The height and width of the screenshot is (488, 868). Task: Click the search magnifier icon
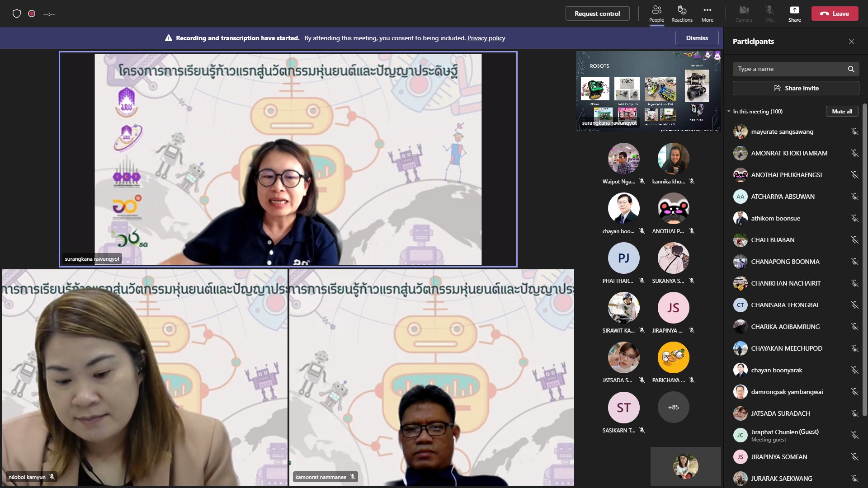click(x=851, y=69)
